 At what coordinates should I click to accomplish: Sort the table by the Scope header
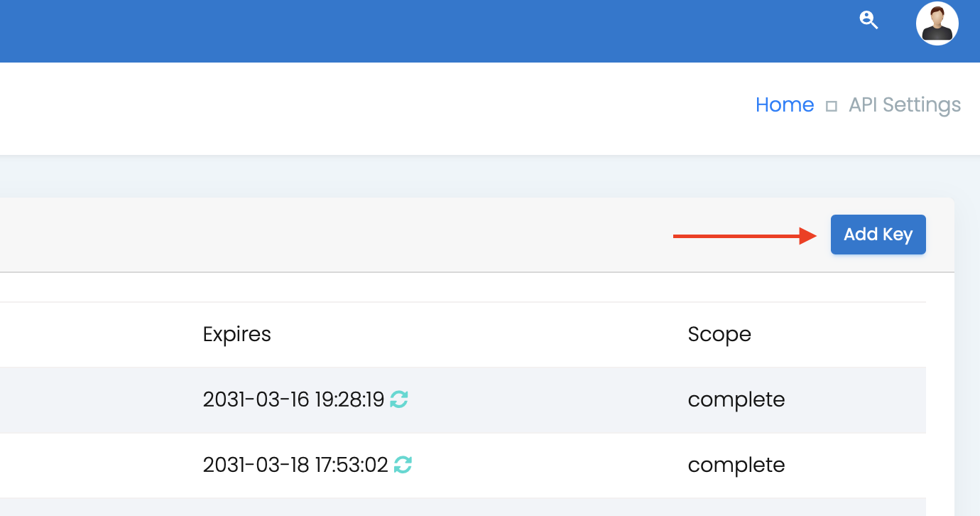click(x=719, y=334)
